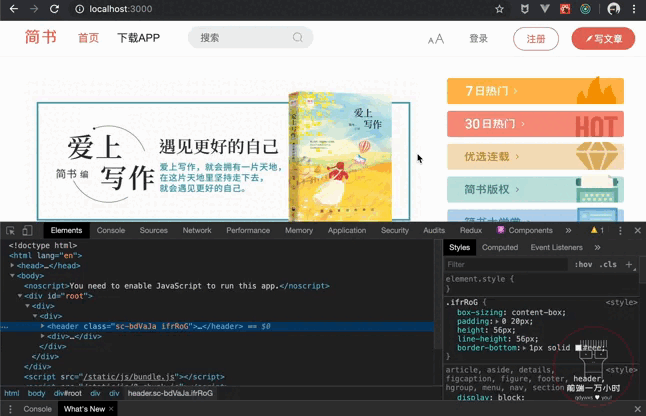This screenshot has width=646, height=416.
Task: Open the 30日热门 board
Action: [x=535, y=124]
